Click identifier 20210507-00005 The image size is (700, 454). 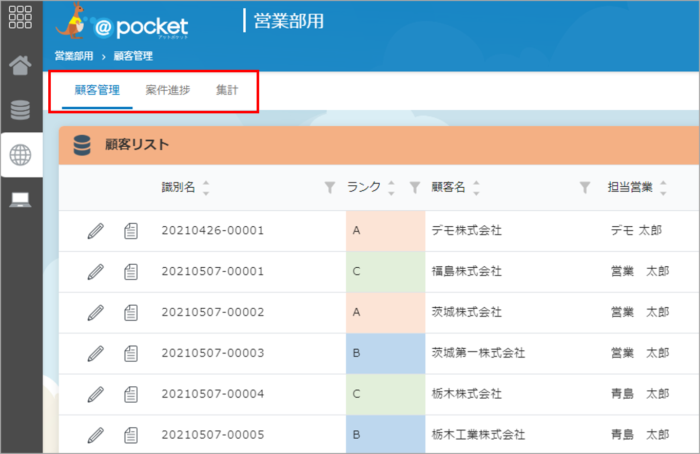tap(212, 435)
